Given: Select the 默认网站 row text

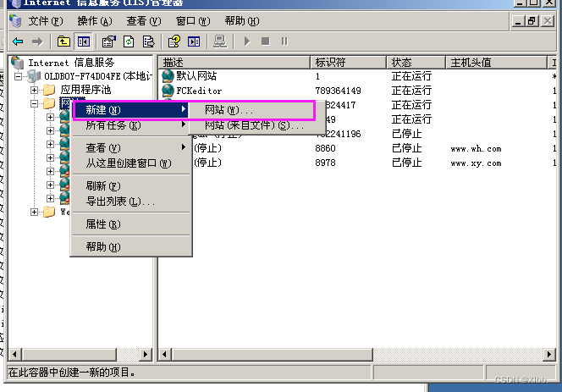Looking at the screenshot, I should [196, 76].
